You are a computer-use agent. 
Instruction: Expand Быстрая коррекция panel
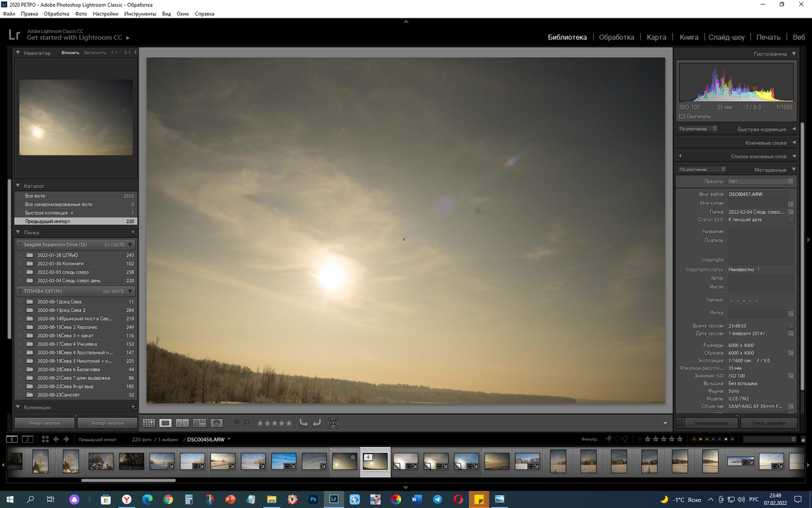point(794,129)
